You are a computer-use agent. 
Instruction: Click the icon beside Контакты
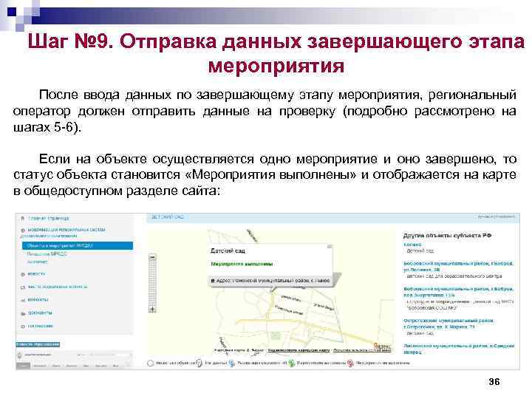click(x=23, y=300)
